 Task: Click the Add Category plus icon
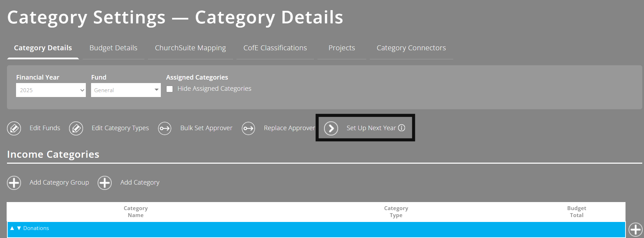(105, 183)
